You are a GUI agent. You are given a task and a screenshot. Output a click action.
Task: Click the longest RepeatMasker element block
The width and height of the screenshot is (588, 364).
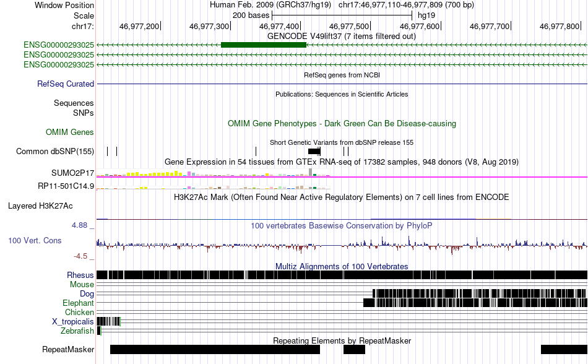coord(215,349)
